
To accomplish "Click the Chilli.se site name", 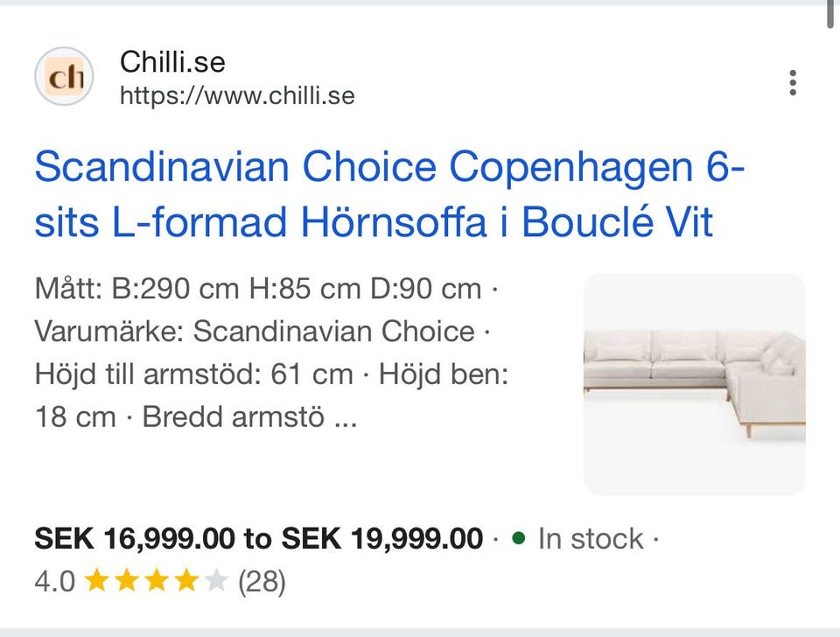I will [x=172, y=62].
